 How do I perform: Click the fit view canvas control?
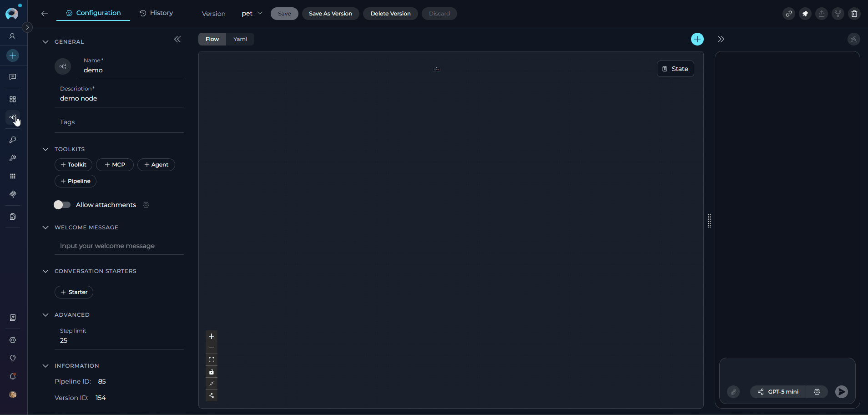click(x=212, y=360)
